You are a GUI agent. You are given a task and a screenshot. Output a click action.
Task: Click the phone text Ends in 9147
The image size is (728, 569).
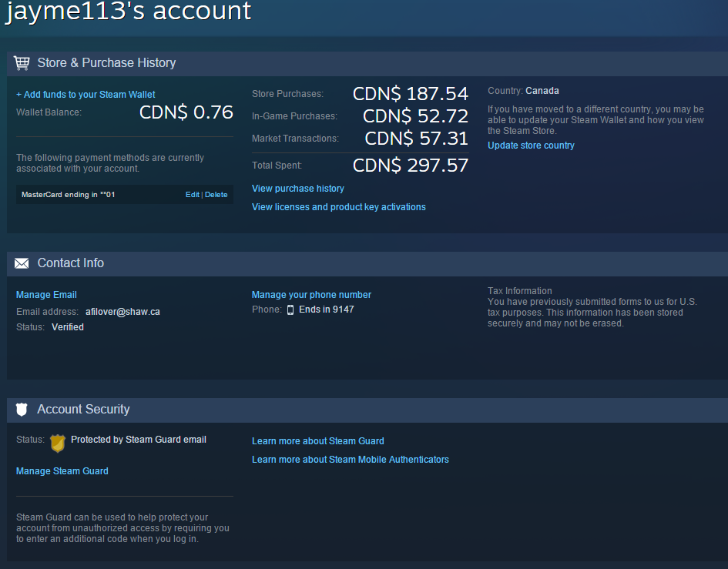click(x=327, y=310)
